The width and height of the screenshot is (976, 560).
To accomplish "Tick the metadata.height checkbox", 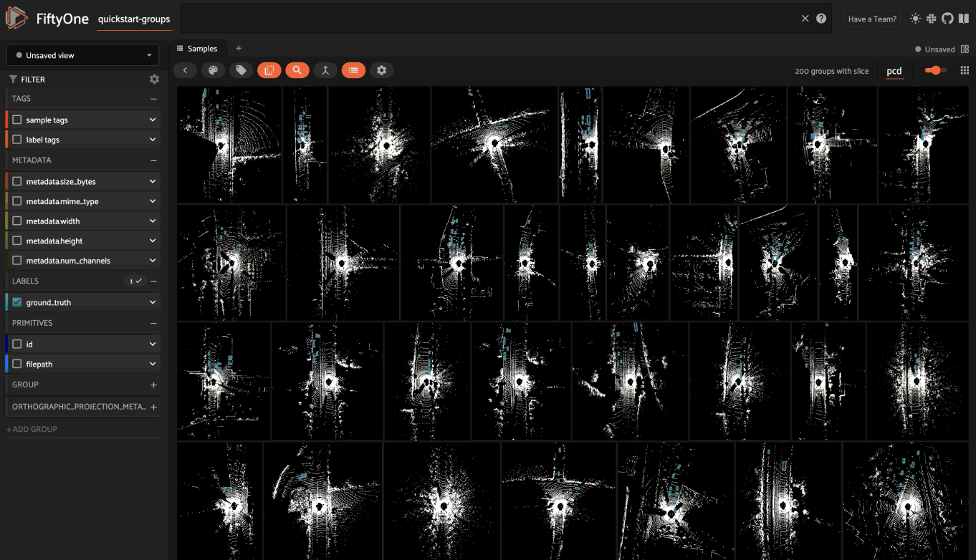I will point(17,241).
